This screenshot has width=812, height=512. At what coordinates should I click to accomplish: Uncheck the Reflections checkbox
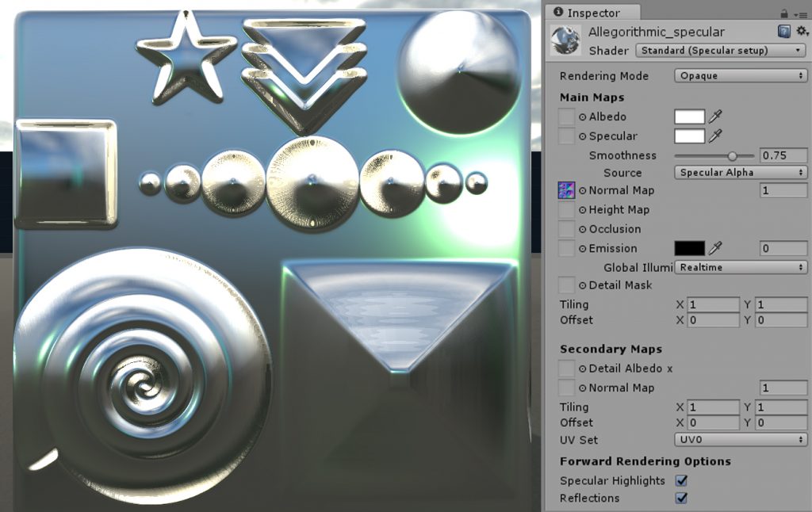[680, 499]
